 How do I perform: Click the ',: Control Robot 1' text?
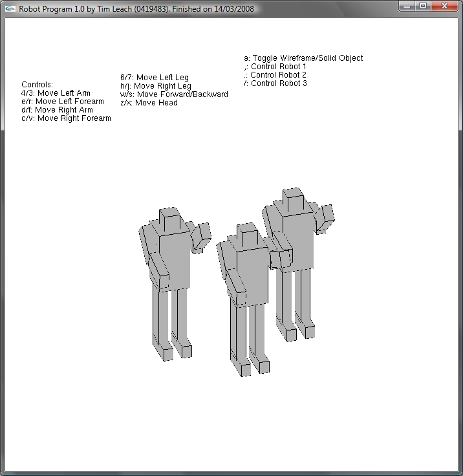tap(275, 67)
